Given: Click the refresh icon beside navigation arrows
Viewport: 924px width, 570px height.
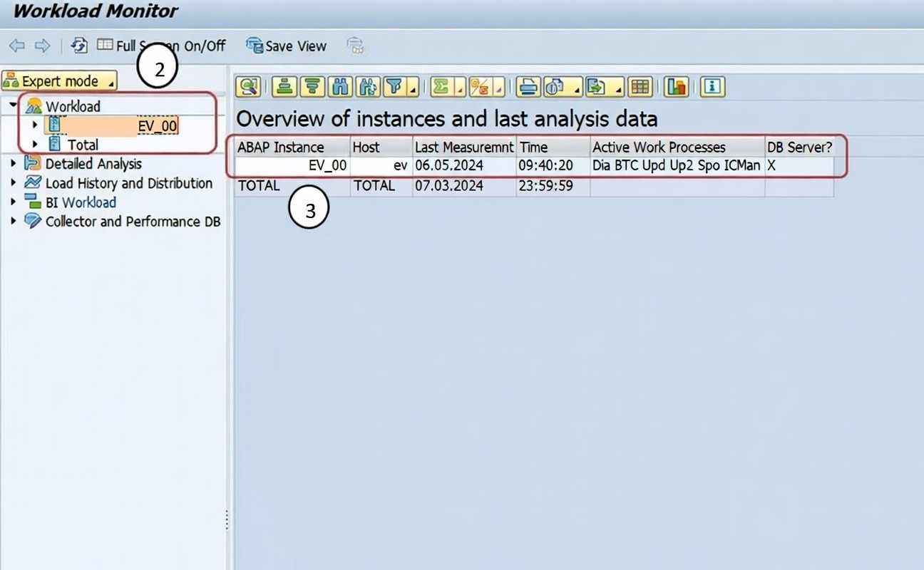Looking at the screenshot, I should [x=78, y=46].
